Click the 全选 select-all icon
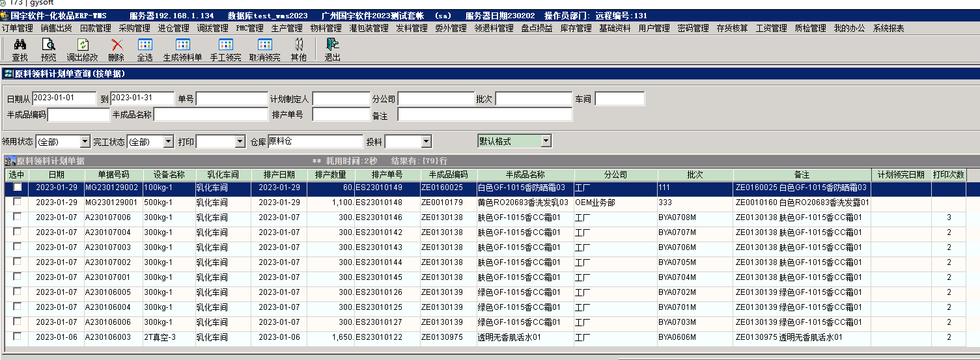Image resolution: width=980 pixels, height=360 pixels. click(x=145, y=45)
